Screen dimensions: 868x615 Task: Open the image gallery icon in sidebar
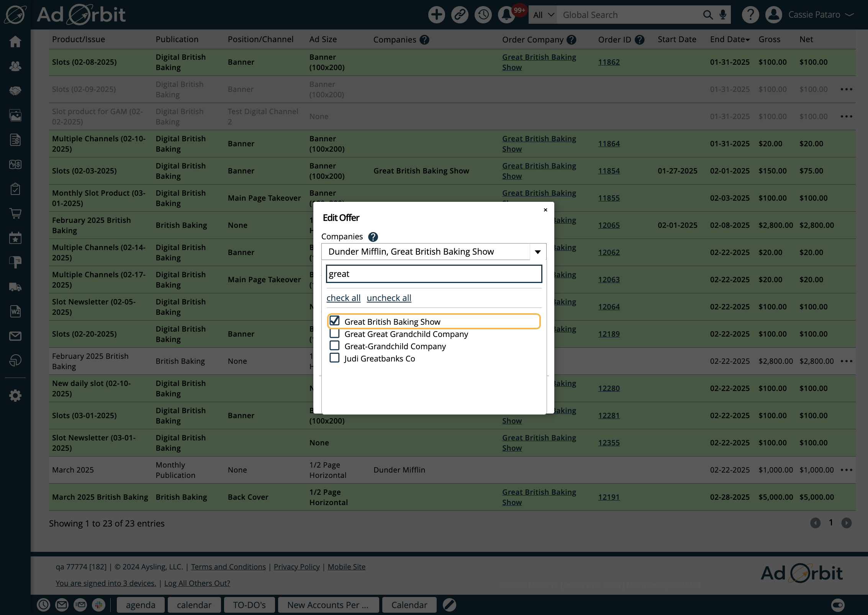coord(15,115)
